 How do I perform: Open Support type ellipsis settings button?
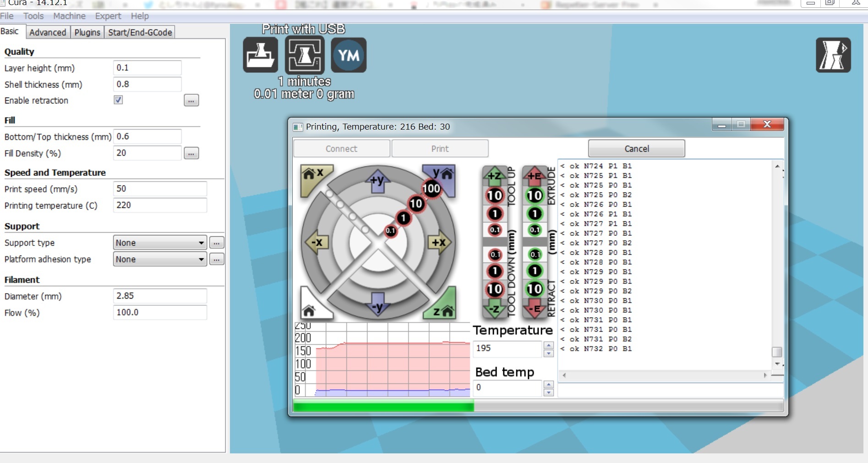pos(216,243)
